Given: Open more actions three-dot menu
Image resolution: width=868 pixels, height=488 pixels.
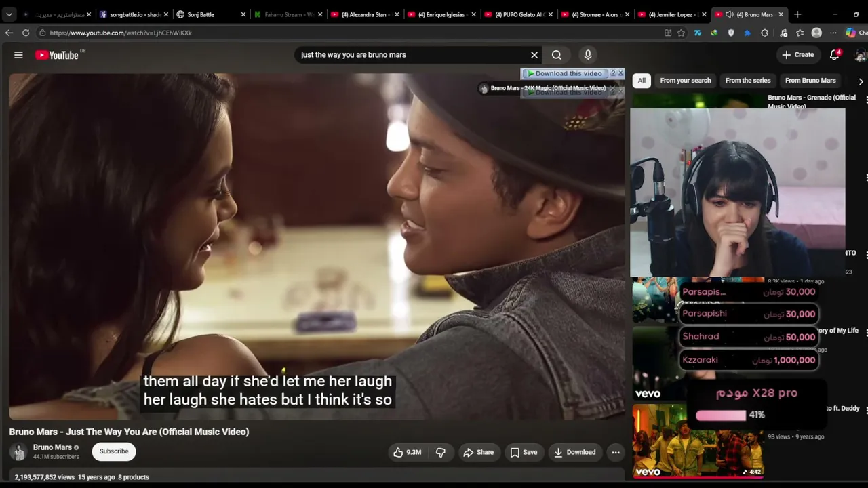Looking at the screenshot, I should click(616, 452).
